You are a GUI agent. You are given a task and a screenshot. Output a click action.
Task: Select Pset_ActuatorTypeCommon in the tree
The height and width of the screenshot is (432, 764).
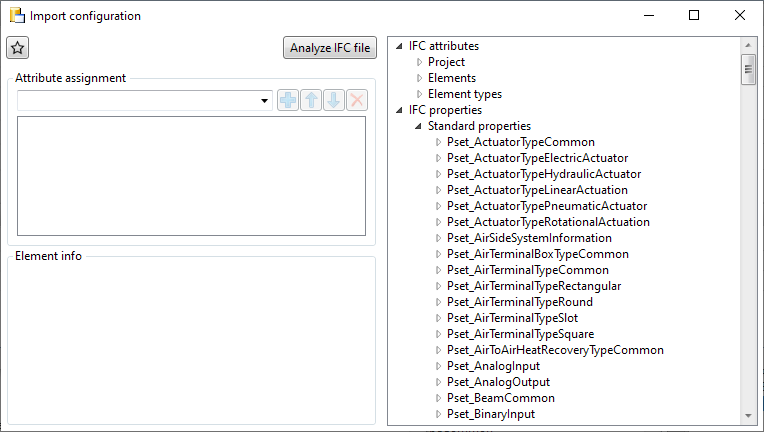click(x=520, y=142)
